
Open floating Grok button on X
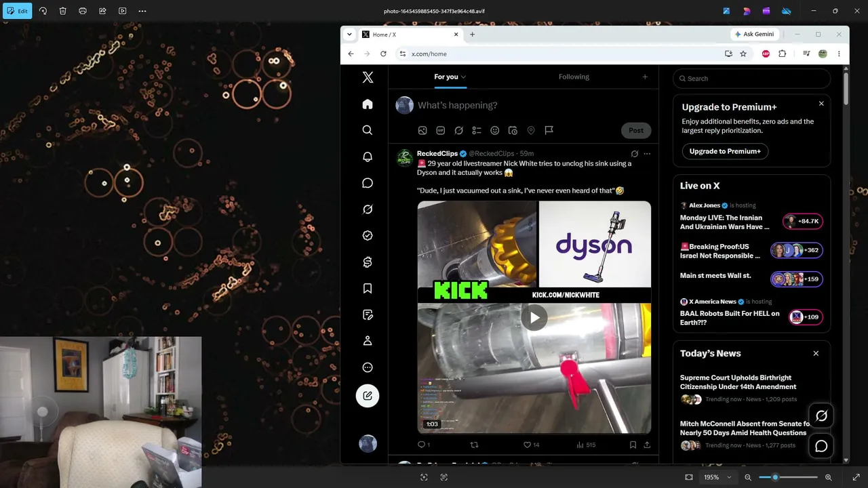[821, 415]
